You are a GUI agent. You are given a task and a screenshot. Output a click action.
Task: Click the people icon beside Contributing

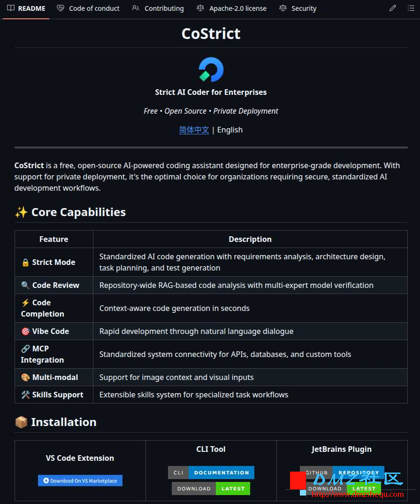point(136,8)
